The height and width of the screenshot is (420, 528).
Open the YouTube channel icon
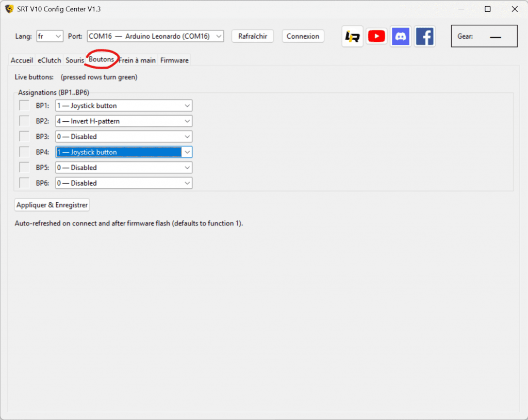377,37
